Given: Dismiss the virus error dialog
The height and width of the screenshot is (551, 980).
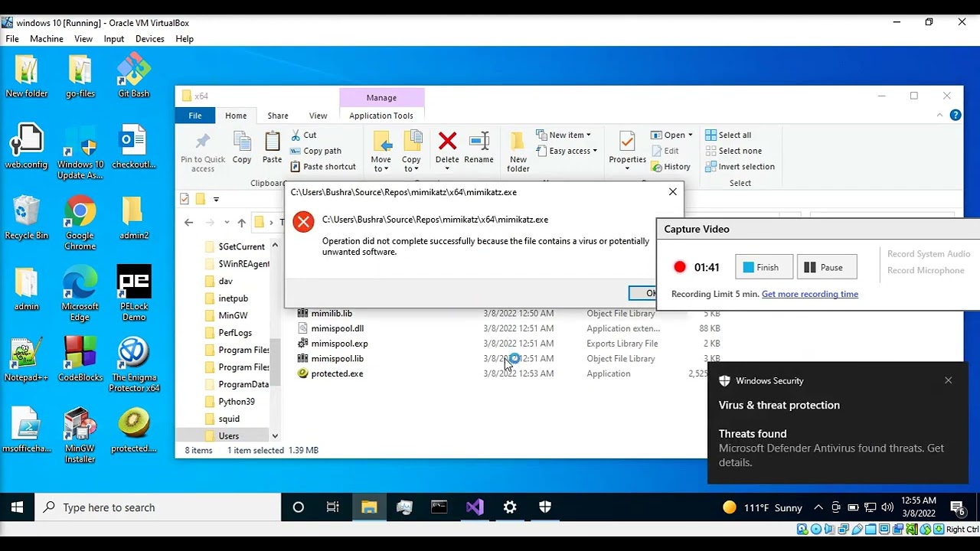Looking at the screenshot, I should coord(643,293).
